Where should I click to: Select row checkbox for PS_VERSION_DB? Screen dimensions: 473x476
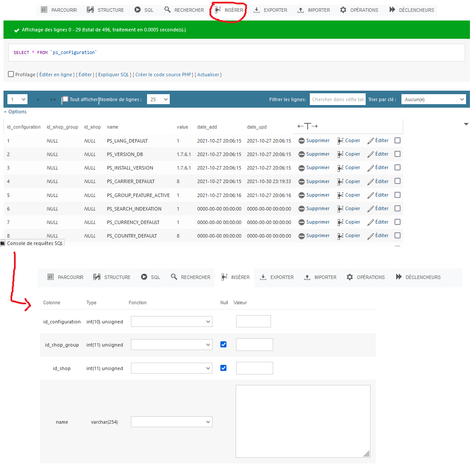coord(398,154)
